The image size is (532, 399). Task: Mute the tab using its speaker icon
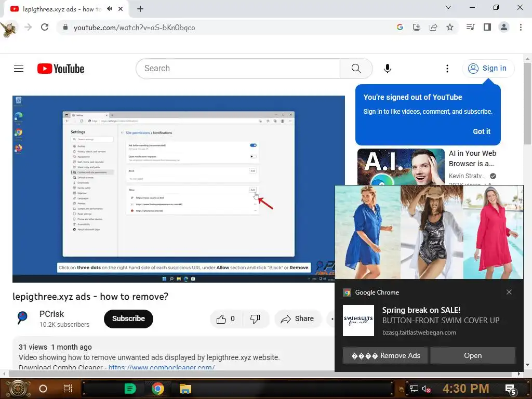pos(109,9)
